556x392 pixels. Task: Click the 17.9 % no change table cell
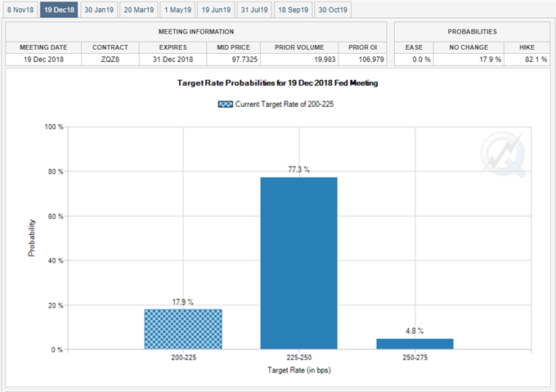point(469,60)
